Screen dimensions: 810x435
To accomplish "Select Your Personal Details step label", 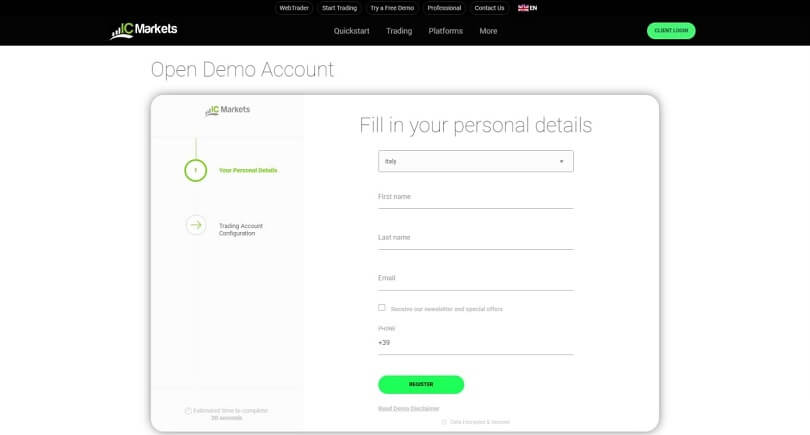I will coord(248,170).
